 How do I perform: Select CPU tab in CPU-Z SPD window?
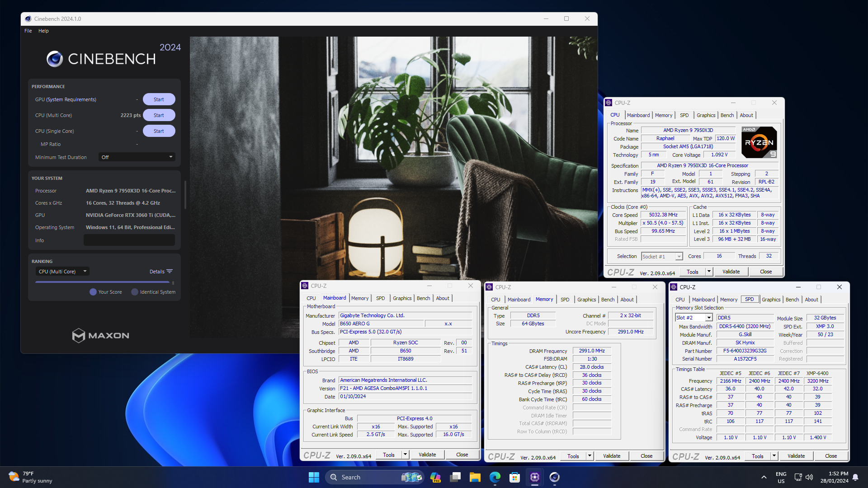point(680,300)
